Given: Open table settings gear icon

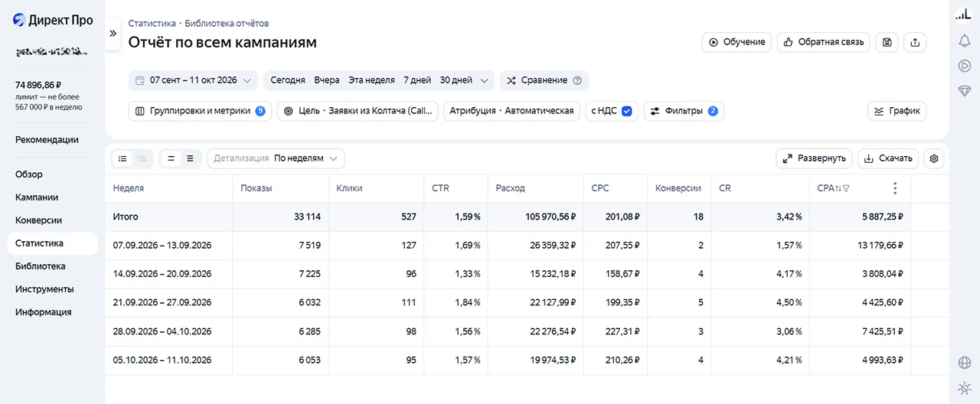Looking at the screenshot, I should pos(934,158).
